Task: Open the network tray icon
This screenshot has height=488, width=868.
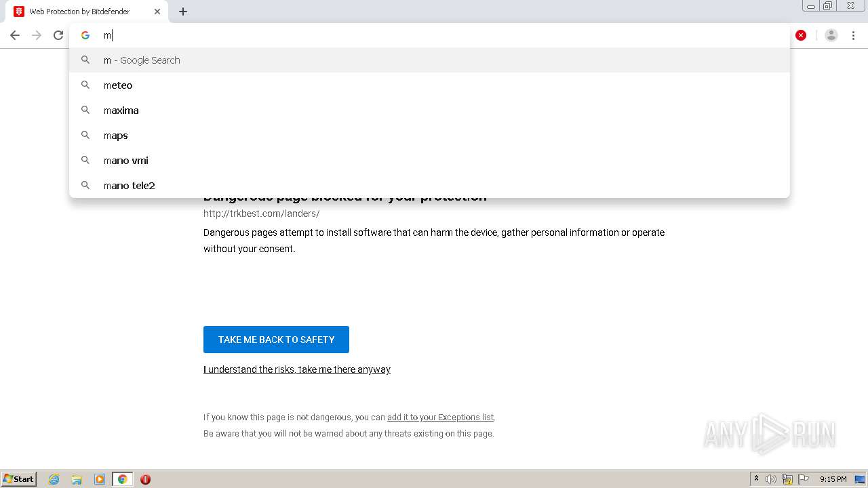Action: [x=787, y=479]
